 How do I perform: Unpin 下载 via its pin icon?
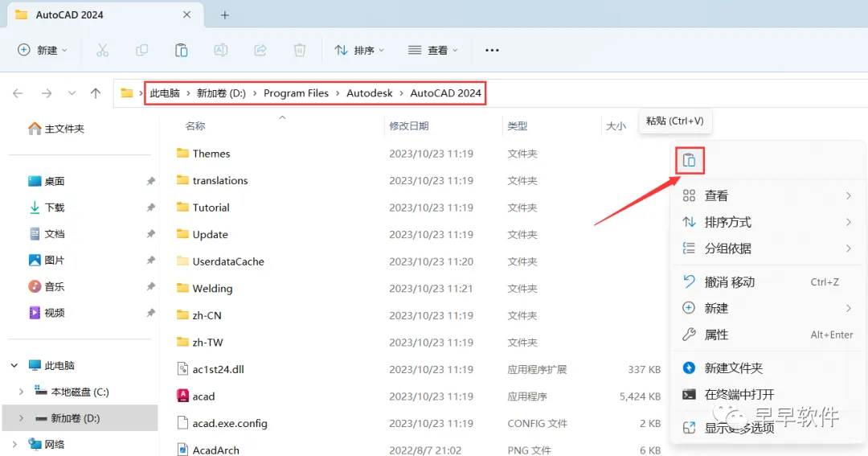point(150,207)
